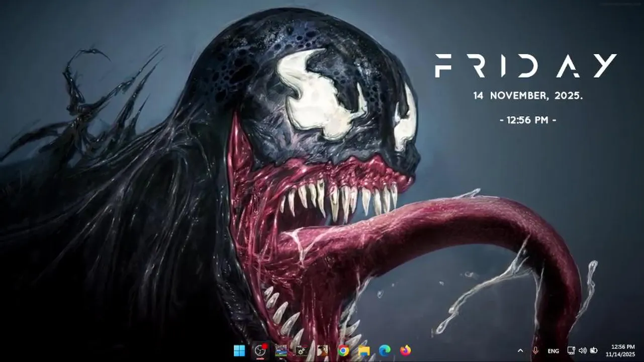Open the taskbar clock showing 12:56 PM

(620, 350)
